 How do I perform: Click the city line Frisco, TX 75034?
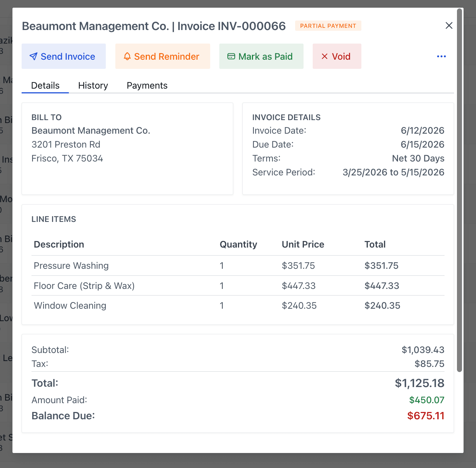click(67, 159)
